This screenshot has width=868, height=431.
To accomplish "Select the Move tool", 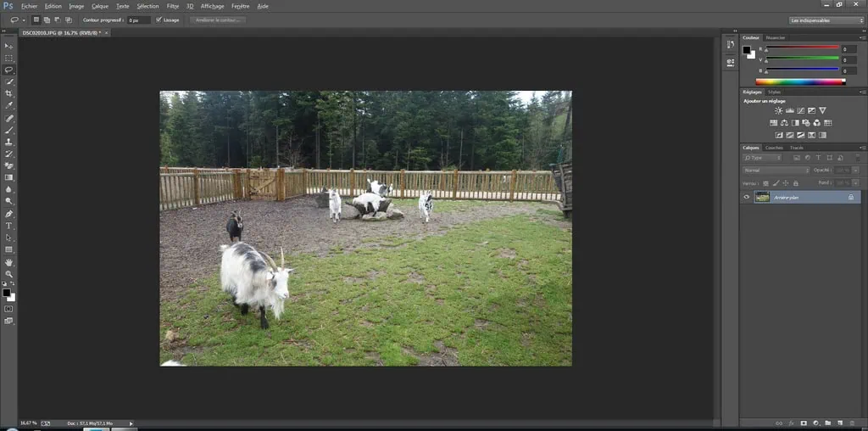I will tap(8, 46).
